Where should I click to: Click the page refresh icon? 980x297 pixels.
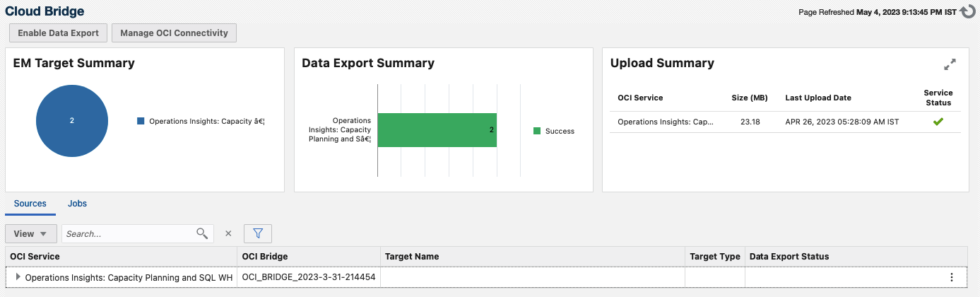pyautogui.click(x=969, y=12)
